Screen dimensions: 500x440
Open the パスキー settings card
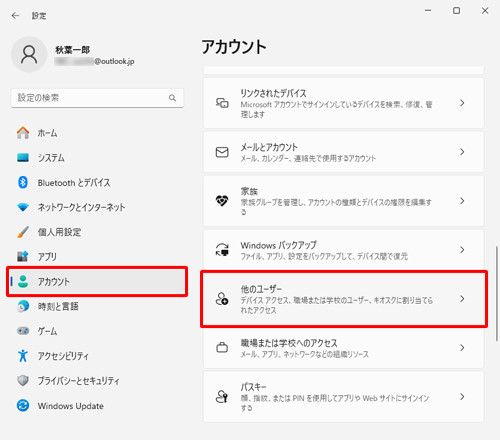[x=344, y=397]
